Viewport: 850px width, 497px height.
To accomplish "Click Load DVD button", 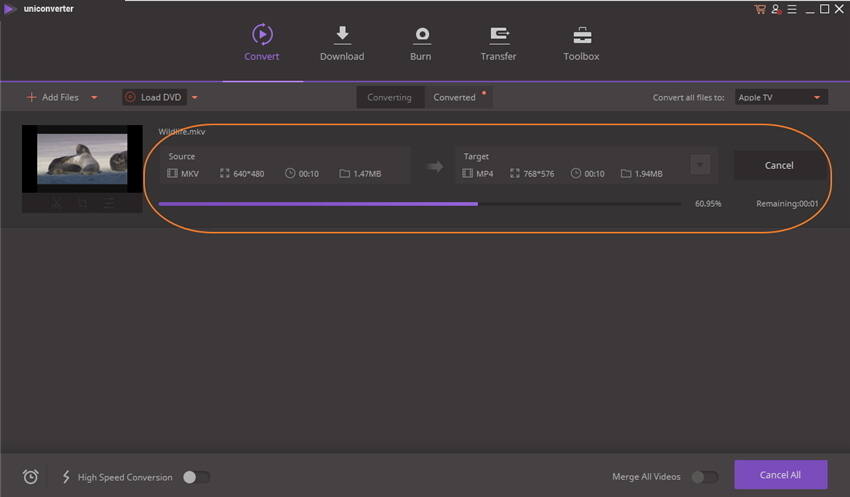I will [154, 98].
